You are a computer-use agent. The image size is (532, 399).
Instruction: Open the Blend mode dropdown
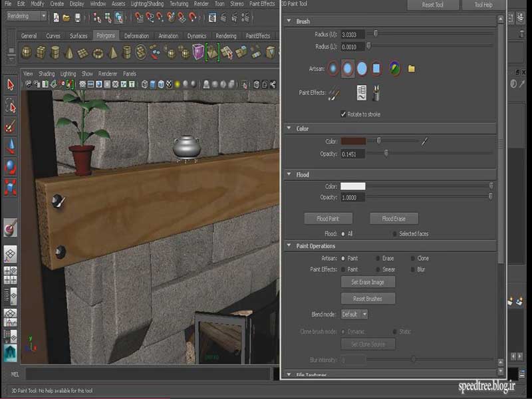[354, 314]
